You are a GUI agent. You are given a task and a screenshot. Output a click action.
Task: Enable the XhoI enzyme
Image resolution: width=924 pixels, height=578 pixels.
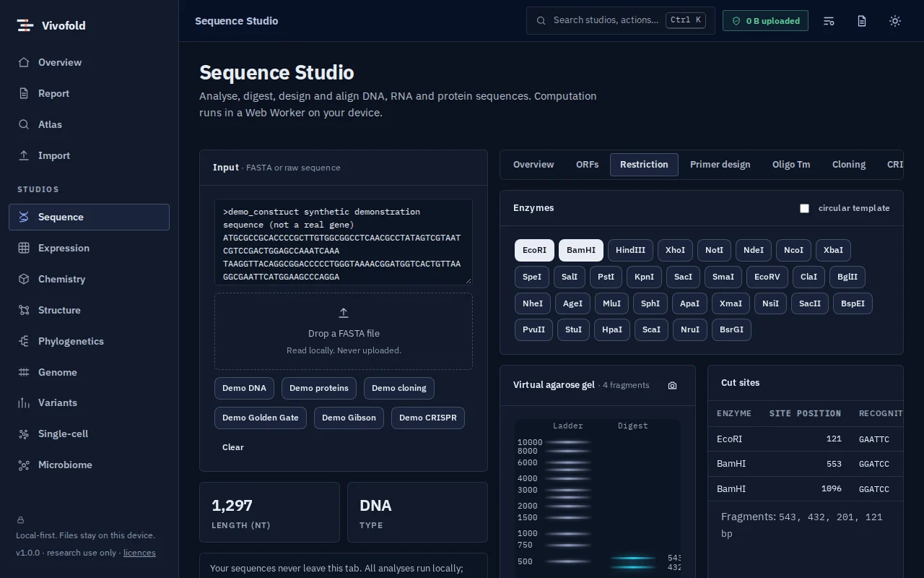coord(675,250)
